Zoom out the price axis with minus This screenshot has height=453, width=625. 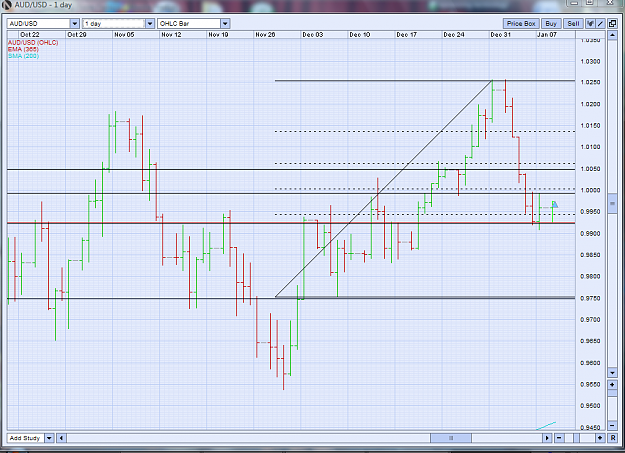(613, 425)
